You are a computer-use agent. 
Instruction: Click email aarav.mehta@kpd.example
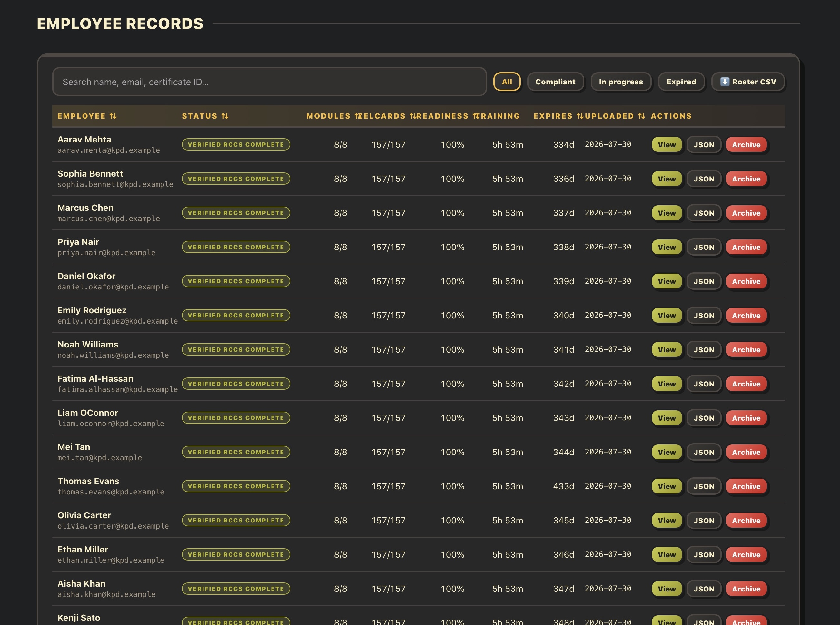(x=109, y=151)
